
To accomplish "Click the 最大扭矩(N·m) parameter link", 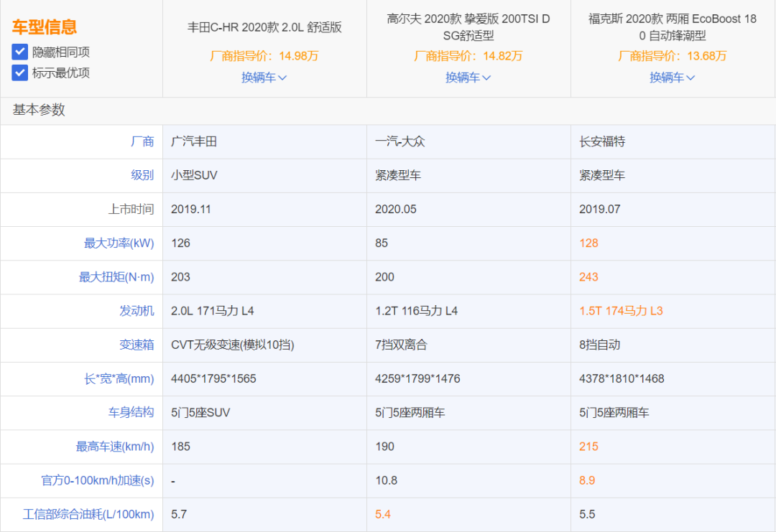I will click(x=116, y=277).
